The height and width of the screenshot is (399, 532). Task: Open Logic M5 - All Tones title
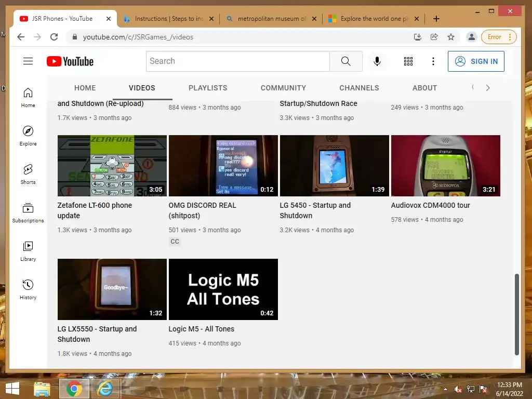[x=201, y=329]
